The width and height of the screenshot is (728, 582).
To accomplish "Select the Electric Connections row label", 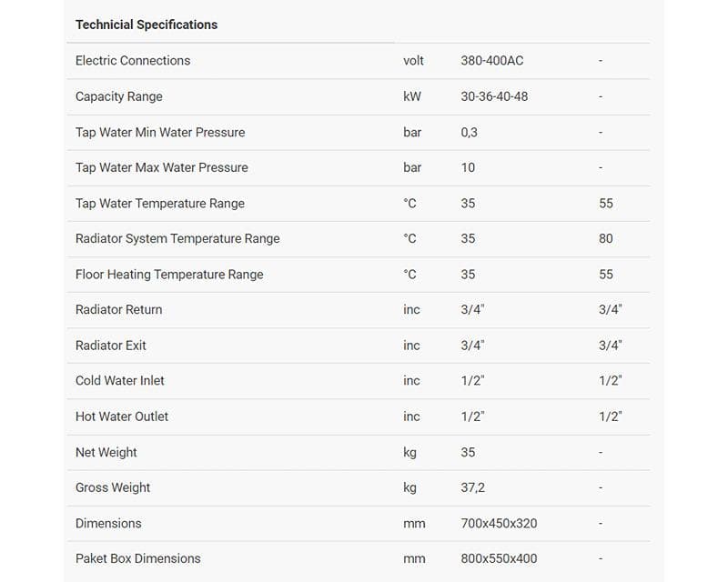I will (x=133, y=61).
